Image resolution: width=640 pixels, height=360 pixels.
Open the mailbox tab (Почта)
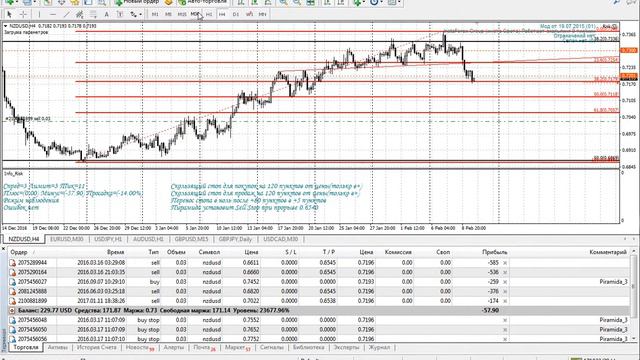(x=204, y=347)
